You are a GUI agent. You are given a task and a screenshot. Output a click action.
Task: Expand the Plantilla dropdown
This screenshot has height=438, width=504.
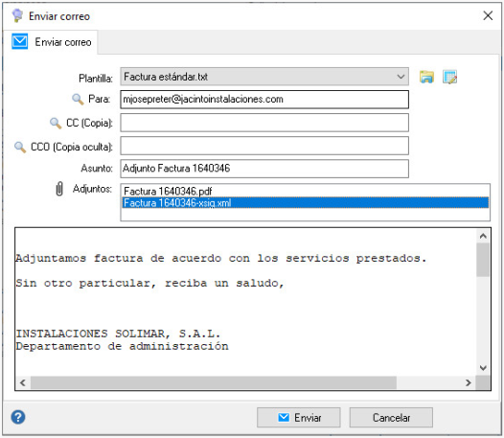coord(401,77)
